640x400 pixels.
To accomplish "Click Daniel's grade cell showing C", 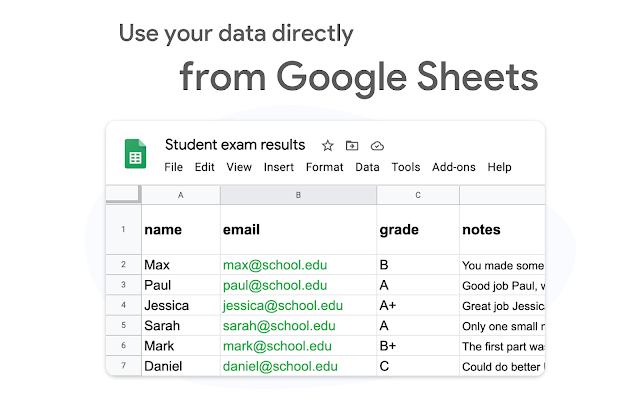I will pyautogui.click(x=418, y=366).
